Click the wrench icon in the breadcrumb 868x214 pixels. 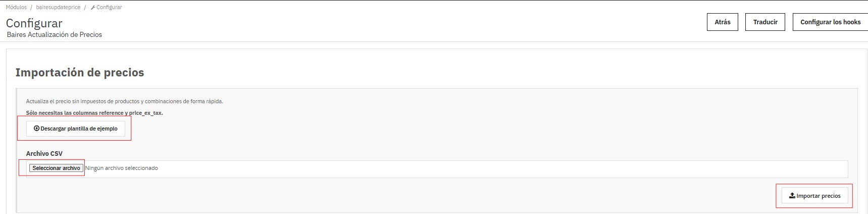(92, 8)
